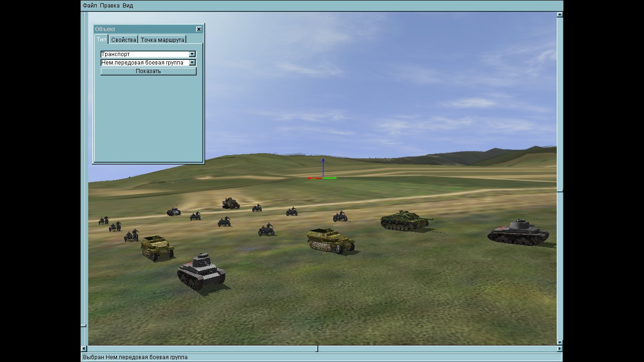Switch to the Тип tab

[x=101, y=40]
